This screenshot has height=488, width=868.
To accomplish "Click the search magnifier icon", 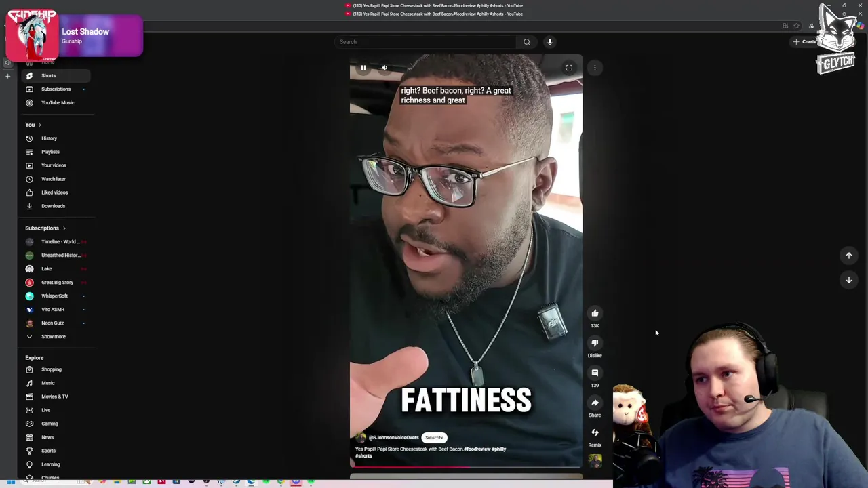I will pos(526,42).
